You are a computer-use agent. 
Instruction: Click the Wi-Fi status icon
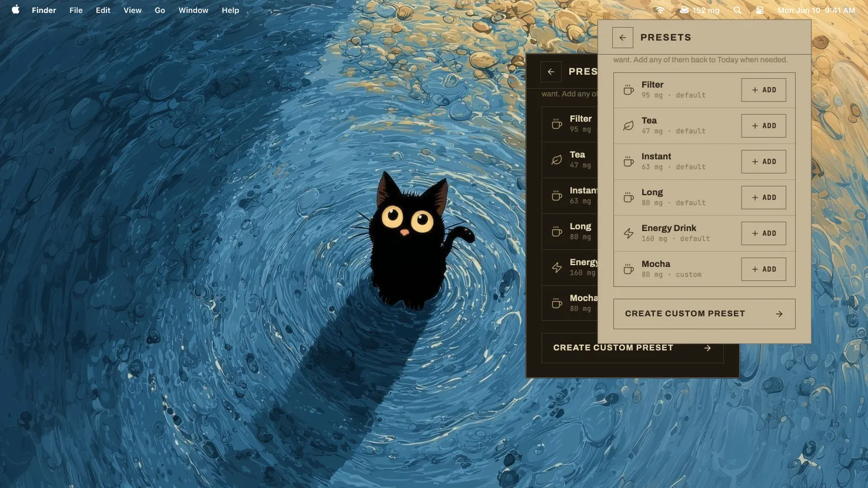pyautogui.click(x=660, y=10)
